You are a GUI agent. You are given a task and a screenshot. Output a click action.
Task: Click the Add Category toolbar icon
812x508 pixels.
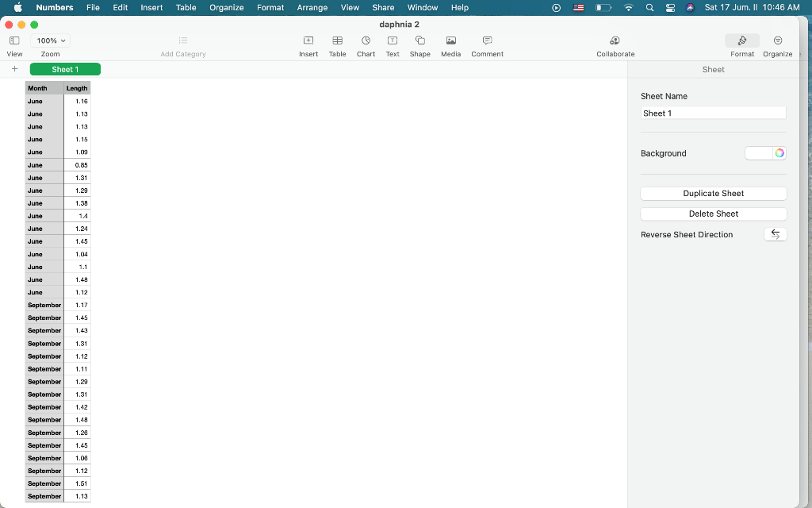pos(183,40)
